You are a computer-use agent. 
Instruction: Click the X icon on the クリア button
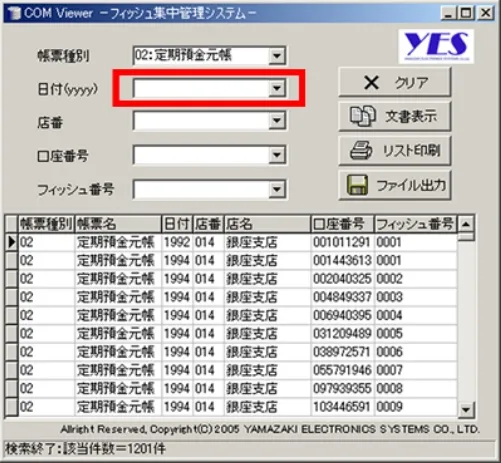pyautogui.click(x=371, y=82)
